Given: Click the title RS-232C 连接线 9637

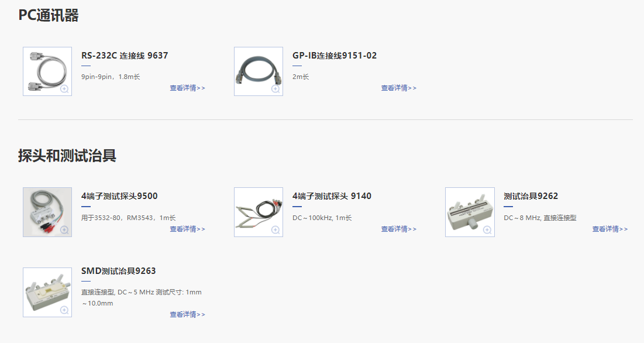Looking at the screenshot, I should tap(125, 56).
